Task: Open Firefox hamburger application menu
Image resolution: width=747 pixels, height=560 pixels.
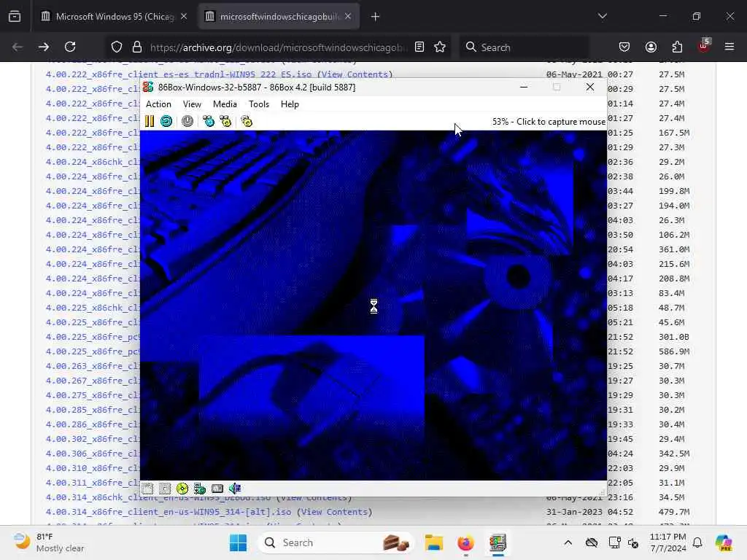Action: pyautogui.click(x=729, y=47)
